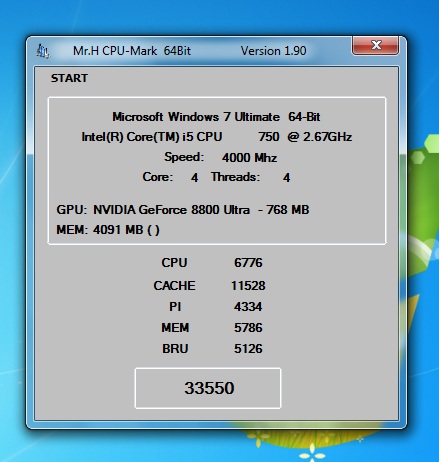The height and width of the screenshot is (462, 439).
Task: Click the 'Version 1.90' text
Action: coord(273,51)
